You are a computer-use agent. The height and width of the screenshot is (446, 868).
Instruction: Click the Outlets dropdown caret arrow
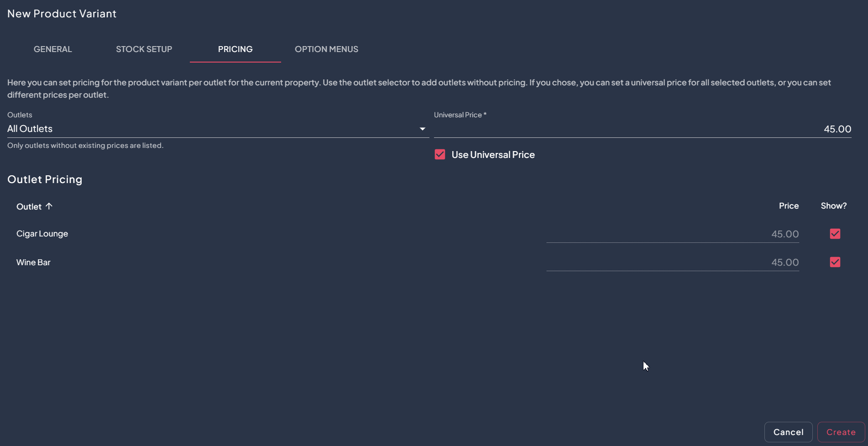click(422, 129)
